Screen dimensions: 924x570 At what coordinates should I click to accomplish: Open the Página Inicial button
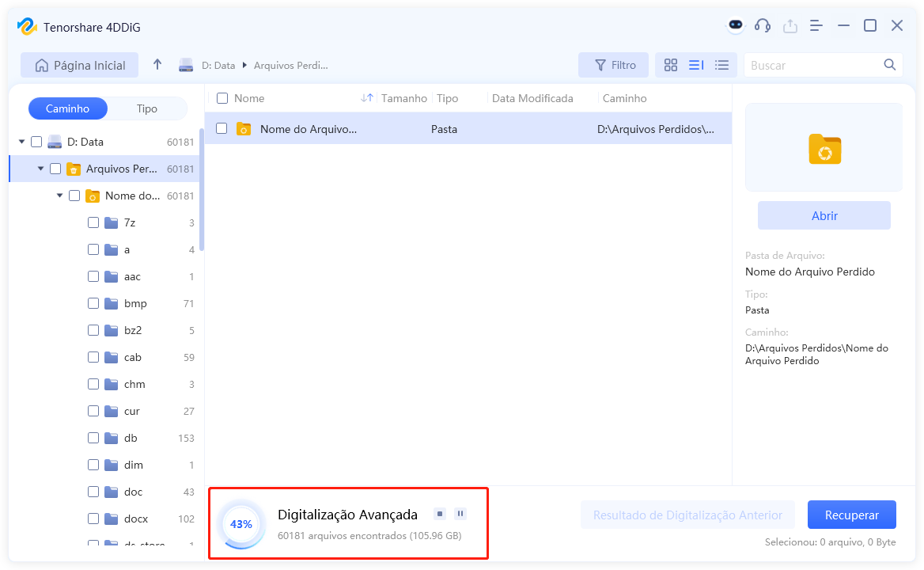tap(79, 65)
